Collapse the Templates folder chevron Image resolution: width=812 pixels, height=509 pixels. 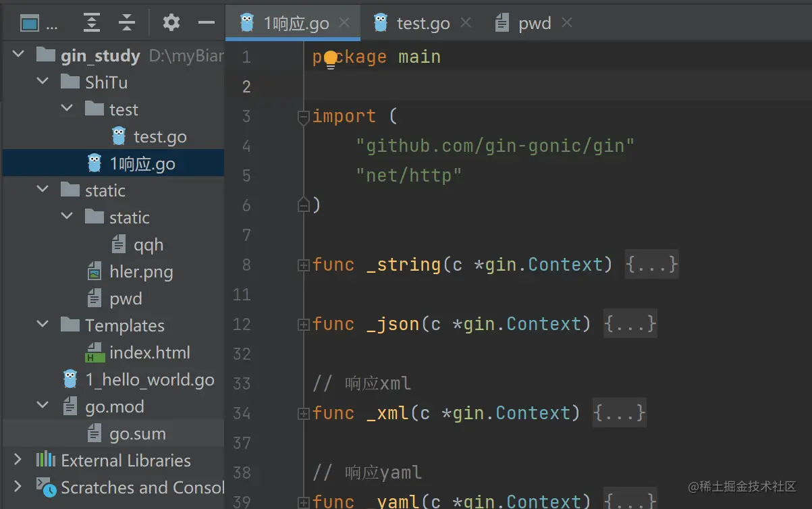coord(43,325)
